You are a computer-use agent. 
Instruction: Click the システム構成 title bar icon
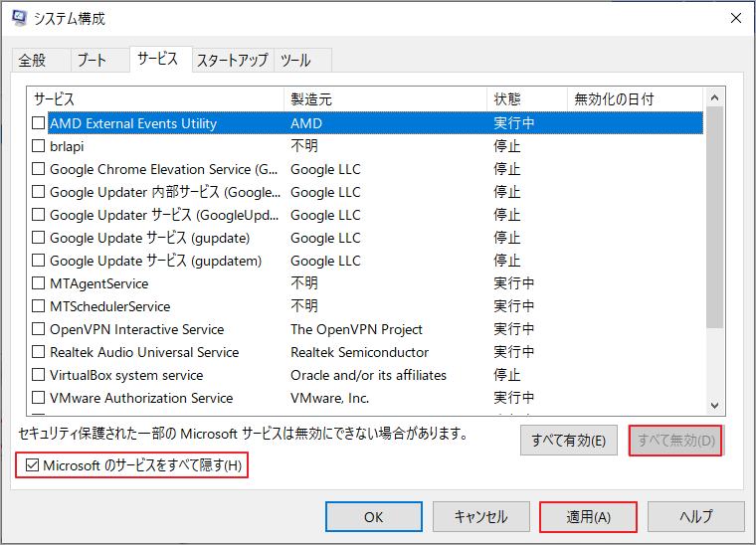pyautogui.click(x=19, y=19)
